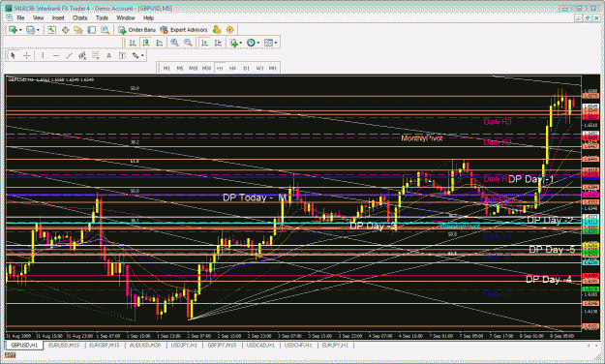The image size is (605, 364).
Task: Set timeframe to H4
Action: (232, 68)
